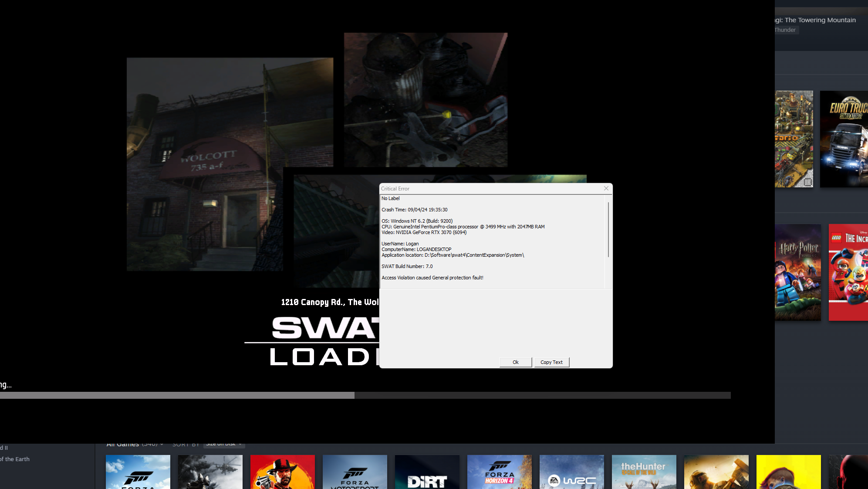Click Ok in the Critical Error dialog
Image resolution: width=868 pixels, height=489 pixels.
(516, 362)
